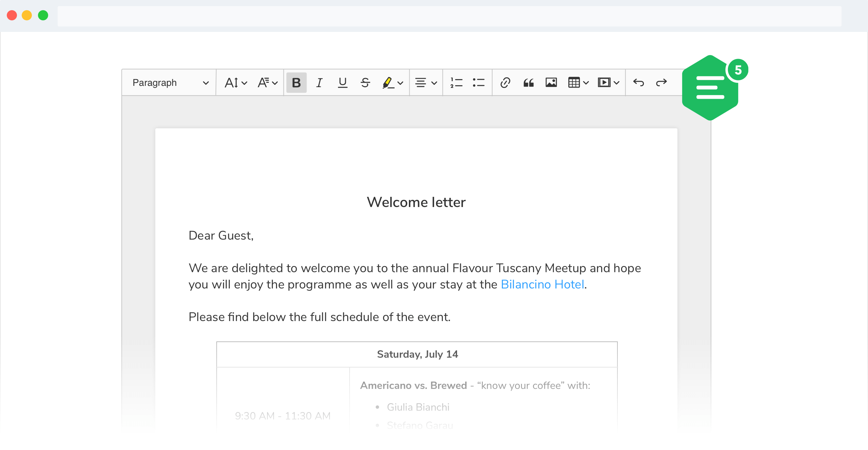This screenshot has width=868, height=450.
Task: Expand the table insert options
Action: [x=585, y=82]
